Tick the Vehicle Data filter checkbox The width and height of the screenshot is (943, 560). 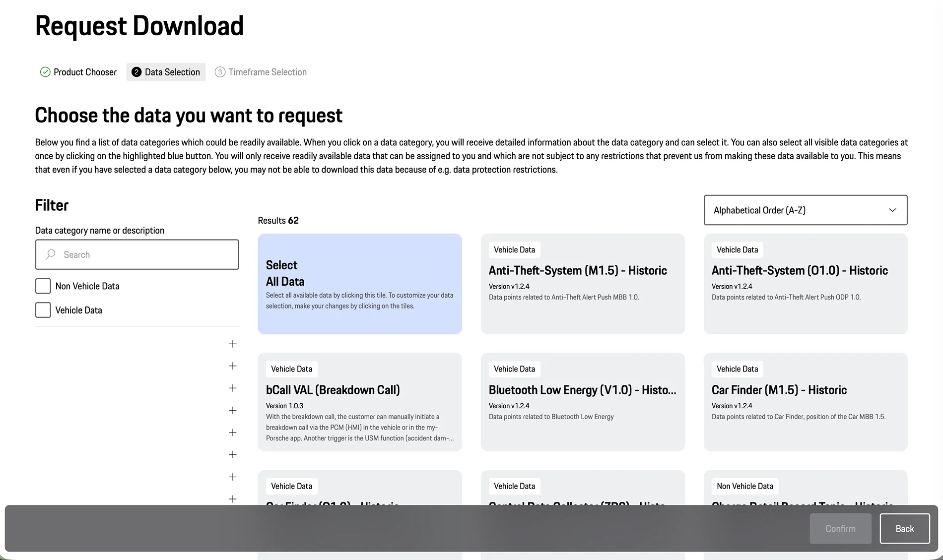tap(43, 310)
